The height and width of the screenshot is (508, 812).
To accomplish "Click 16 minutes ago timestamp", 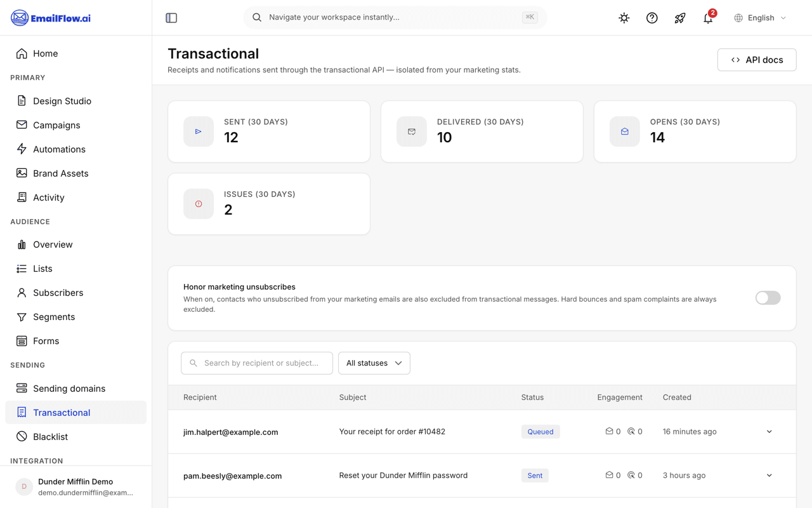I will pos(690,432).
